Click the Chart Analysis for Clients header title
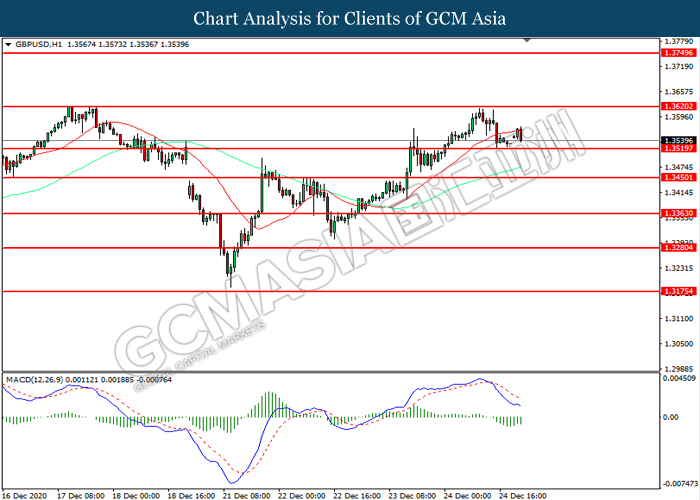Screen dimensions: 700x500 [350, 19]
